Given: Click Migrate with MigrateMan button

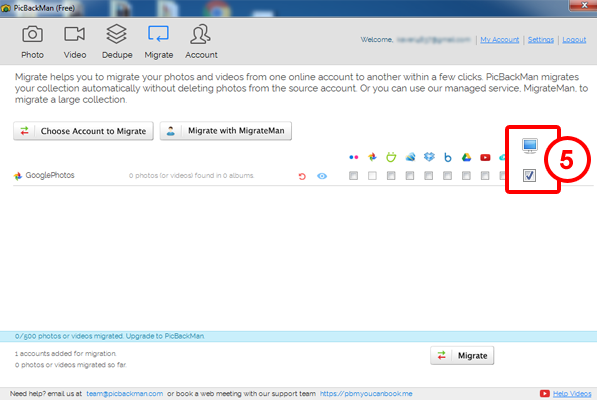Looking at the screenshot, I should (226, 131).
